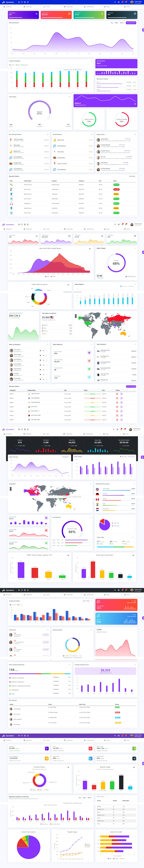Open the Recent Reviews options menu
The image size is (144, 868).
92,134
